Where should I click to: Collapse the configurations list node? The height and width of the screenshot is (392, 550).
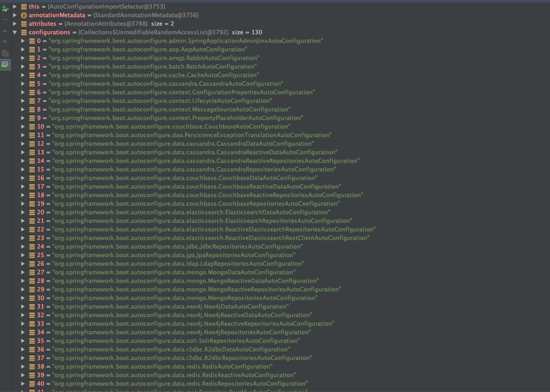click(15, 32)
